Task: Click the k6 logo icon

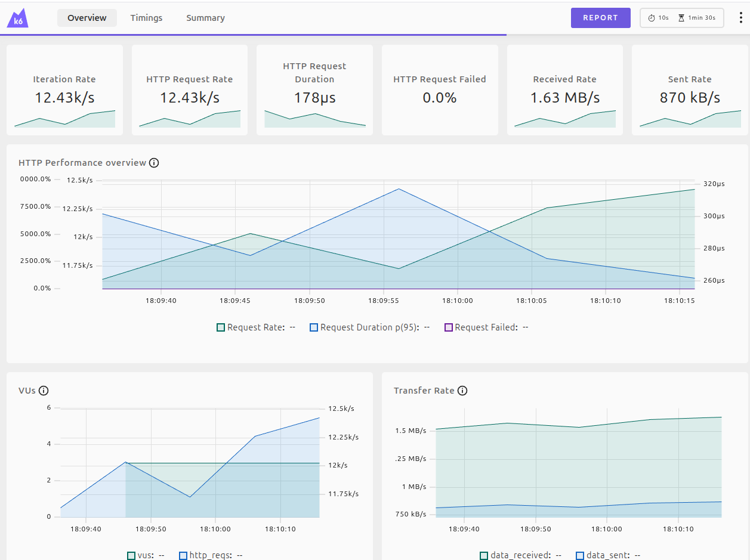Action: point(18,18)
